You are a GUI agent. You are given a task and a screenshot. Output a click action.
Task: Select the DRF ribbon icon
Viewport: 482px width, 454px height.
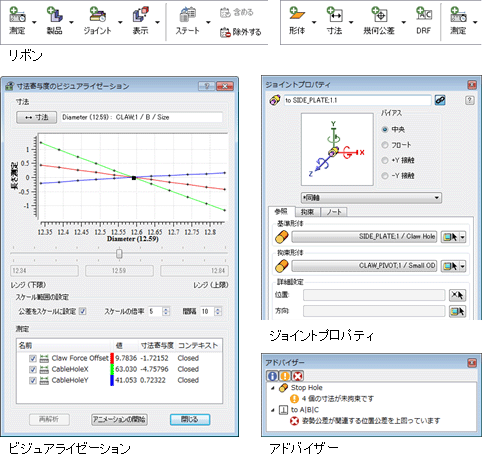[x=424, y=14]
